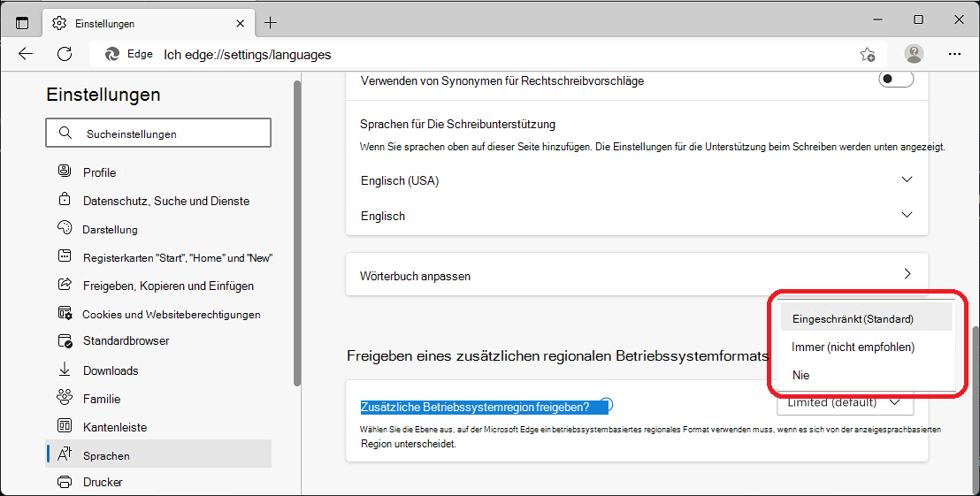Viewport: 980px width, 496px height.
Task: Click the Einstellungen sidebar heading
Action: point(103,95)
